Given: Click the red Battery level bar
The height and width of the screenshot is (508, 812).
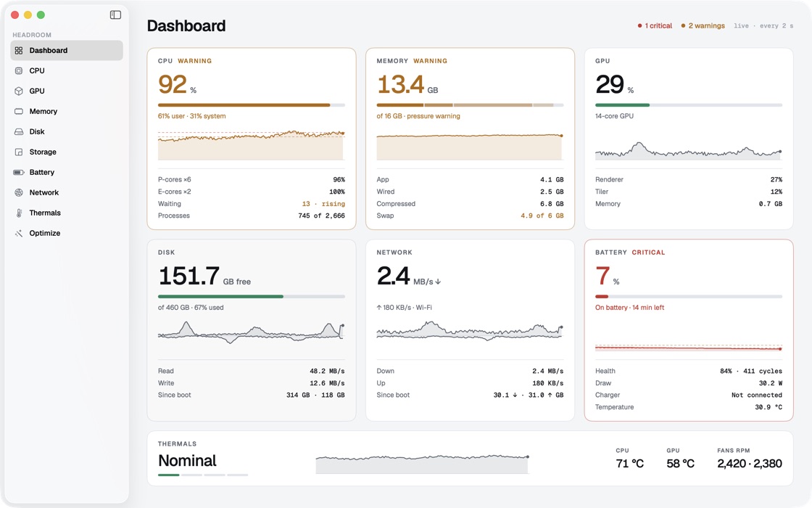Looking at the screenshot, I should pyautogui.click(x=689, y=297).
